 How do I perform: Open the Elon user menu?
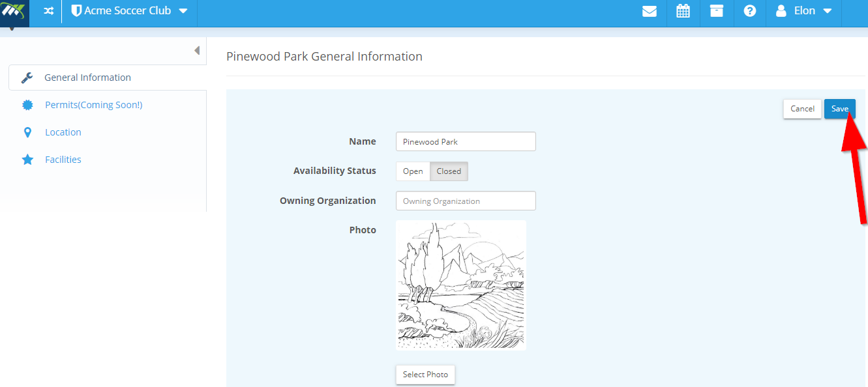pos(804,11)
